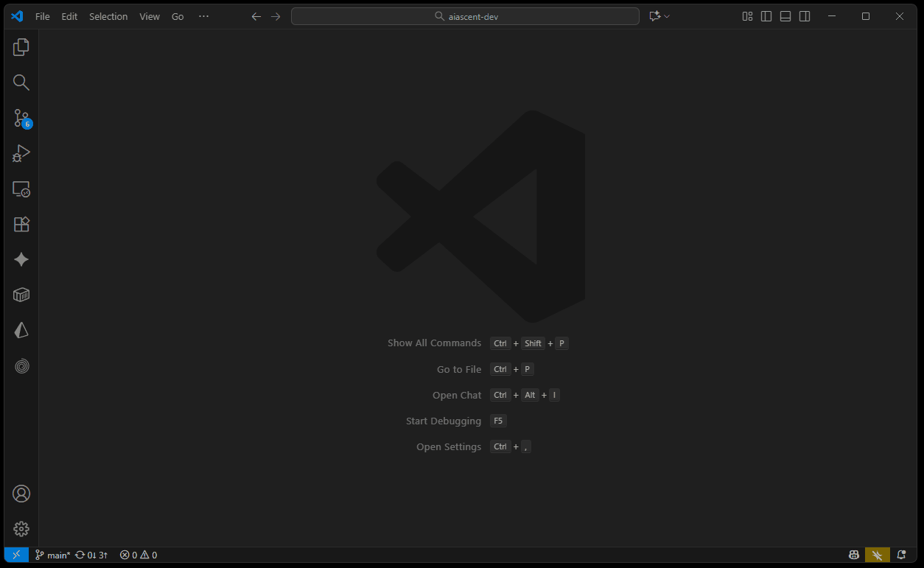Click the main* branch in status bar

[x=53, y=555]
